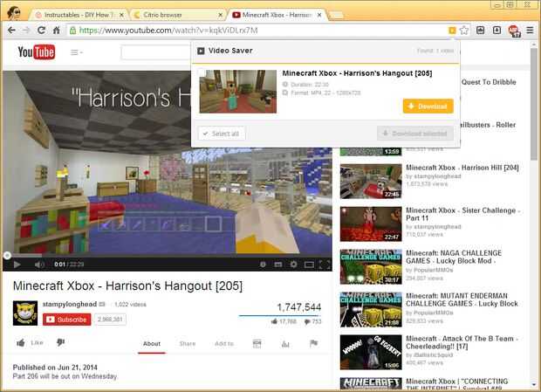Viewport: 541px width, 392px height.
Task: Click the download arrow extension icon in toolbar
Action: pyautogui.click(x=496, y=31)
